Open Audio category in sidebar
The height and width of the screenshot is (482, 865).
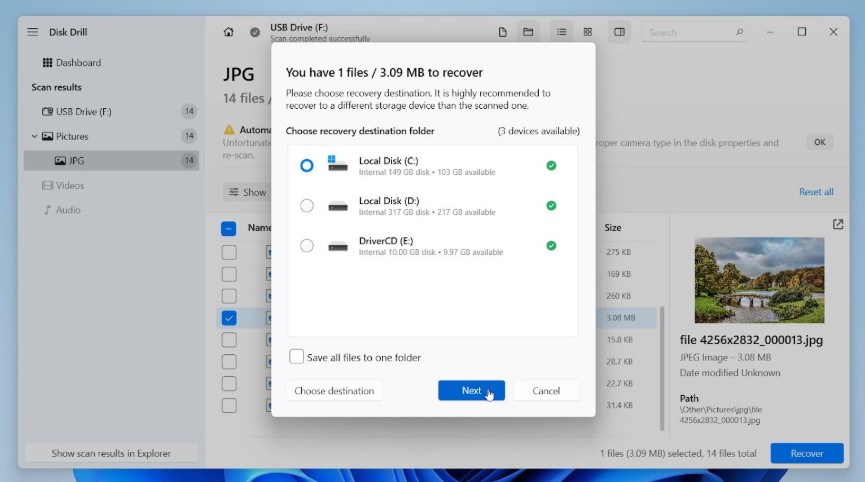[x=62, y=210]
